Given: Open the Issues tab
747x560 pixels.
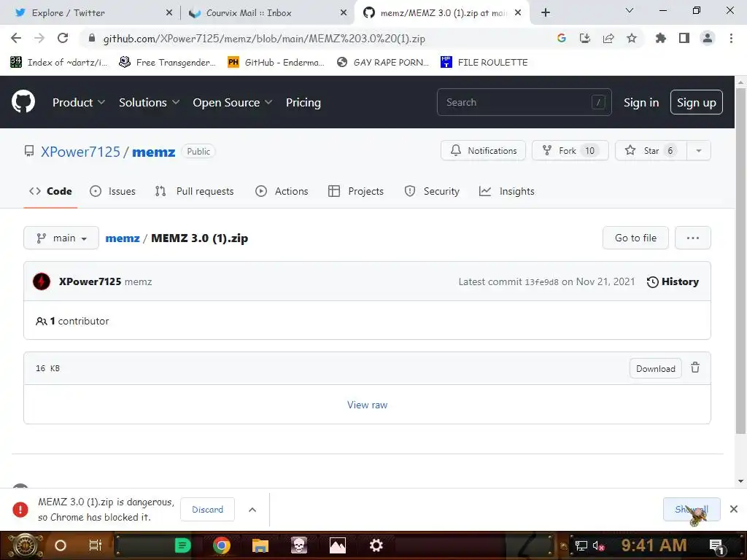Looking at the screenshot, I should 113,191.
